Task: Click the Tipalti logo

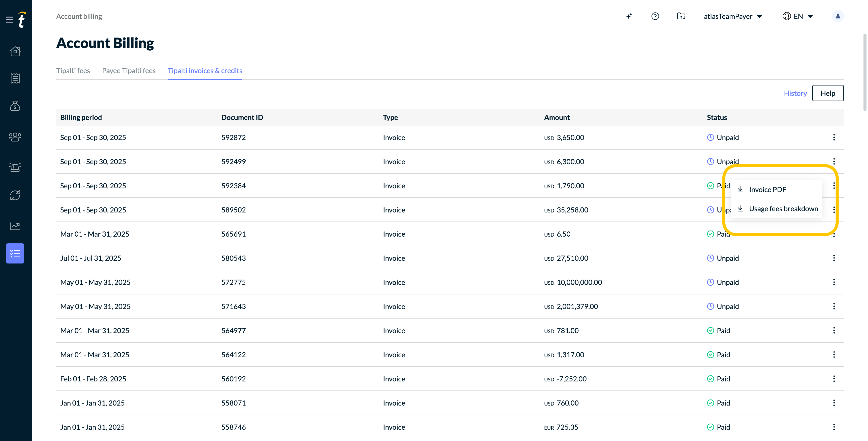Action: click(22, 20)
